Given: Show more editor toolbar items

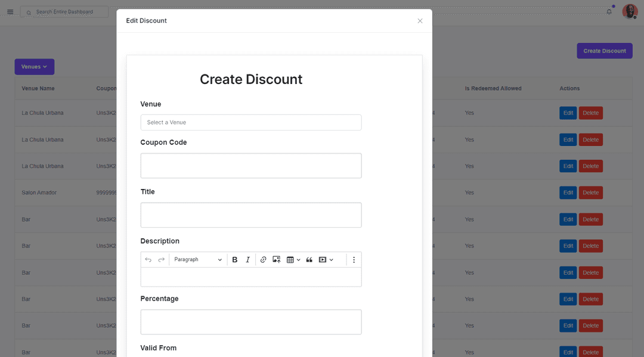Looking at the screenshot, I should point(354,260).
